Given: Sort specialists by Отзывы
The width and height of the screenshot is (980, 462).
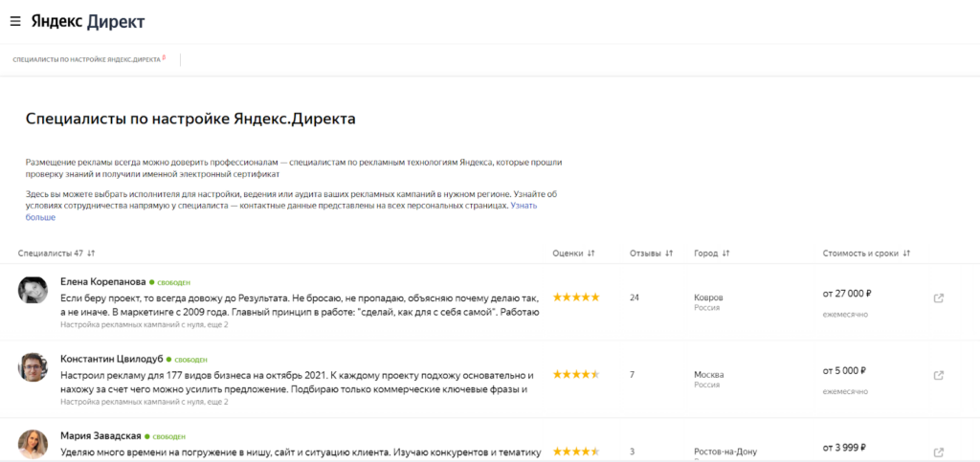Looking at the screenshot, I should pyautogui.click(x=651, y=253).
